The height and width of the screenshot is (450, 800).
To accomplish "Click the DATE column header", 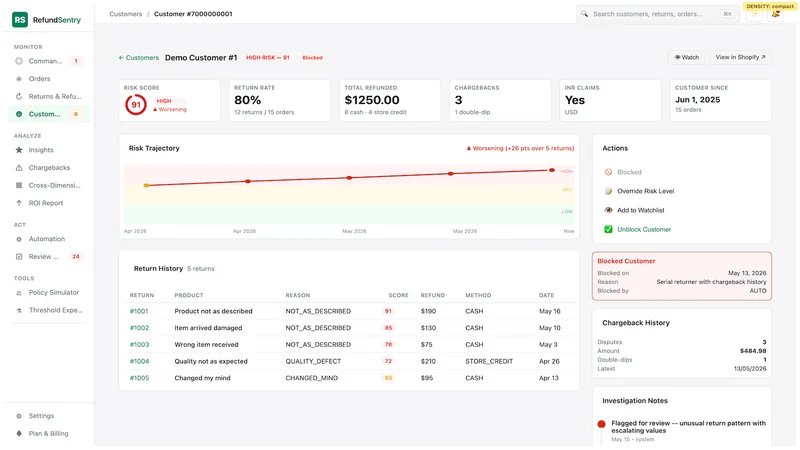I will click(x=546, y=296).
